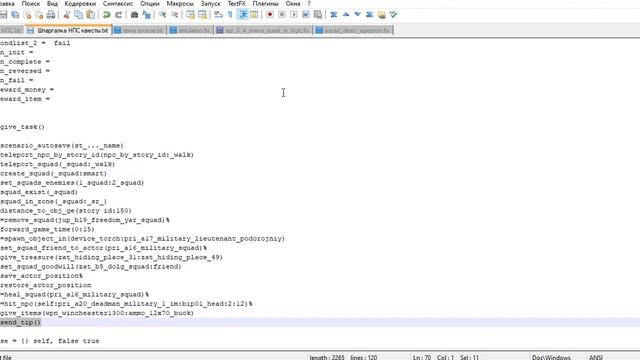Print the document with printer icon
The width and height of the screenshot is (640, 360).
tap(51, 15)
